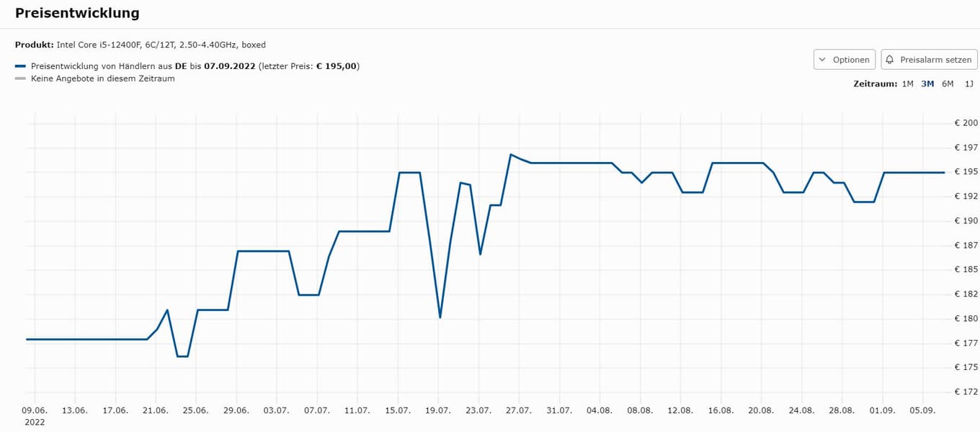Click the blue Preisentwicklung legend swatch

click(20, 66)
